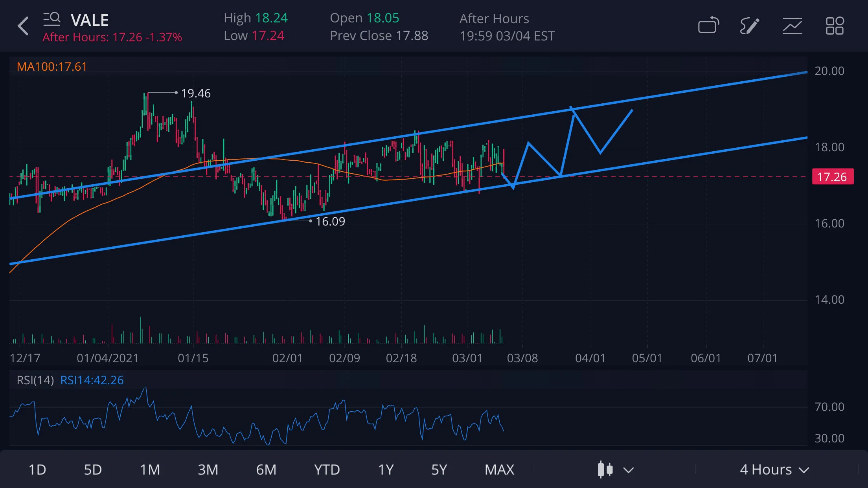This screenshot has width=868, height=488.
Task: Tap the RSI(14) indicator label
Action: 35,380
